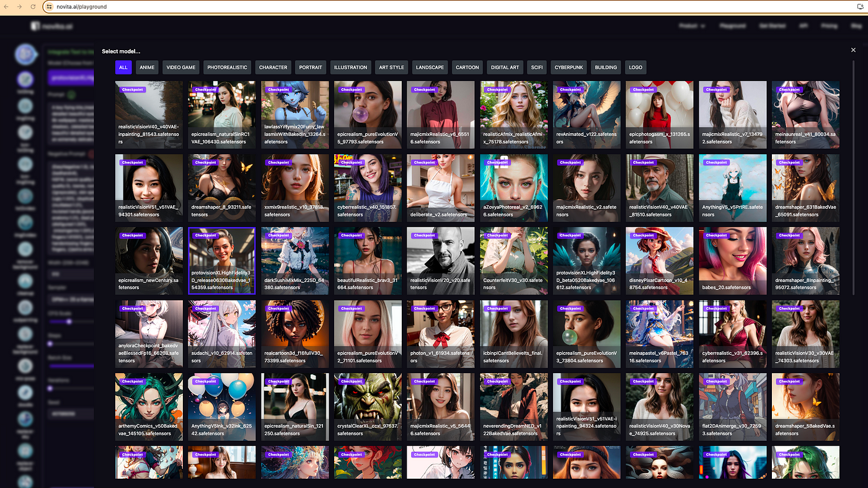Select the ILLUSTRATION filter
The image size is (868, 488).
(x=350, y=68)
